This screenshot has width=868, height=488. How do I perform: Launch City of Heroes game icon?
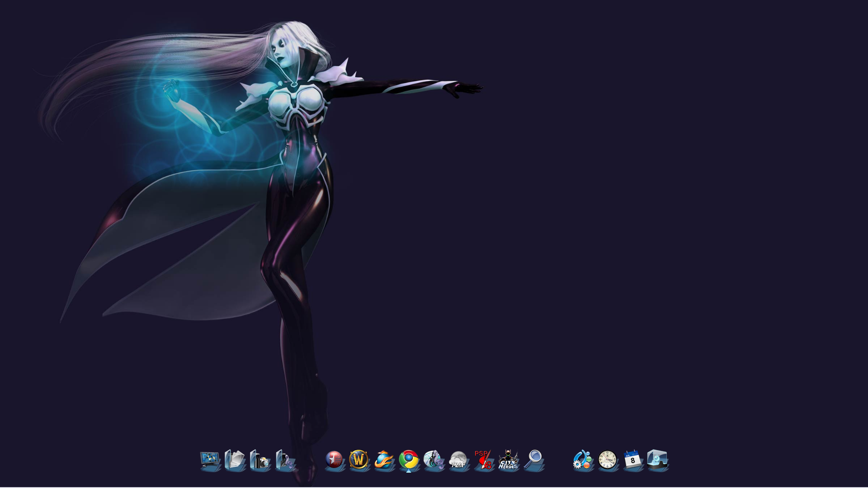click(508, 460)
